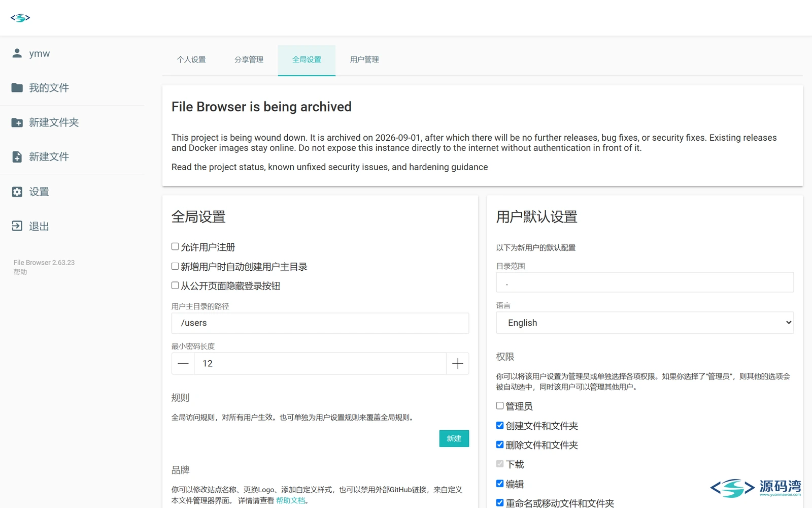812x508 pixels.
Task: Click the 帮助 link in sidebar
Action: tap(20, 272)
